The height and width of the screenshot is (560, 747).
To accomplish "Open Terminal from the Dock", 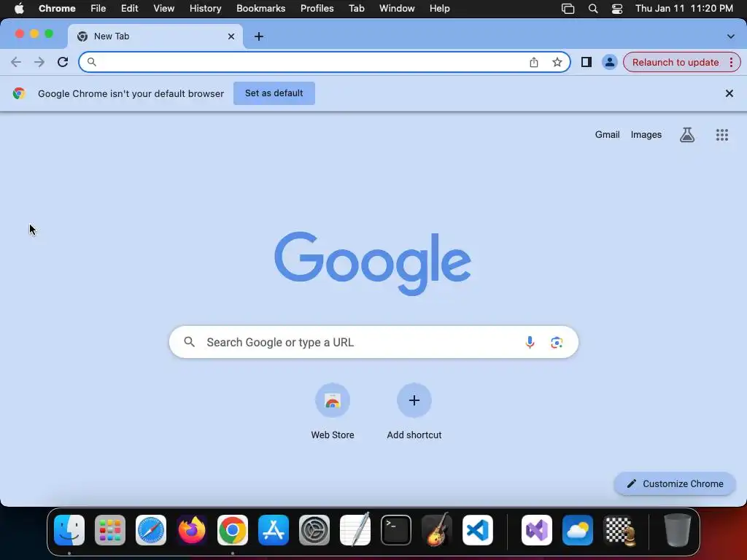I will tap(396, 530).
